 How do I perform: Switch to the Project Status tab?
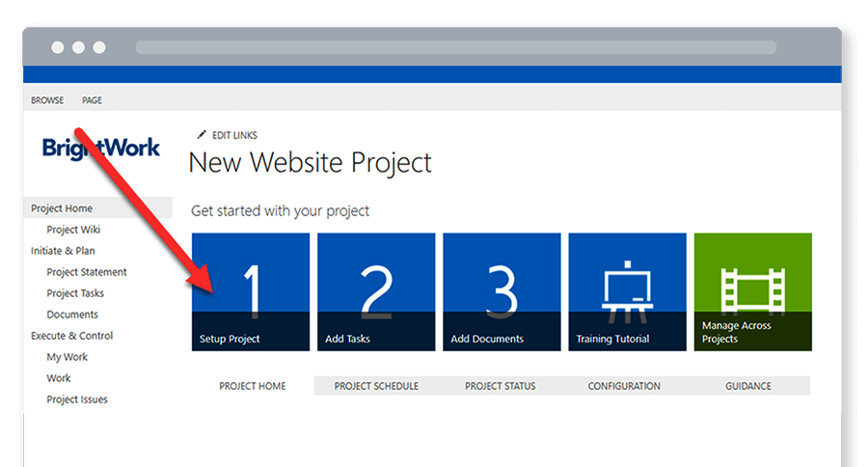click(500, 386)
